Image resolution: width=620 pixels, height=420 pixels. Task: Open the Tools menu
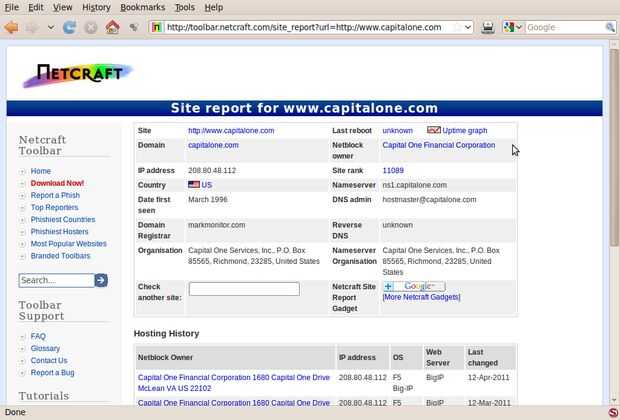185,7
